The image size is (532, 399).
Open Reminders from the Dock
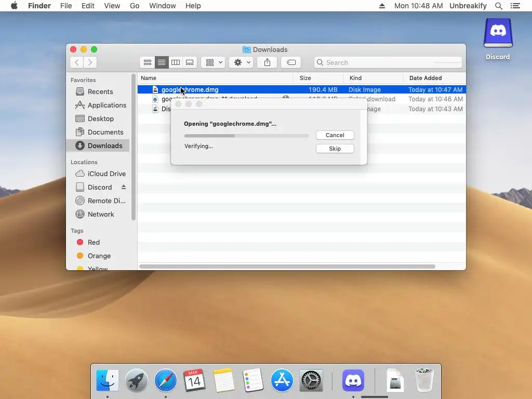(253, 380)
